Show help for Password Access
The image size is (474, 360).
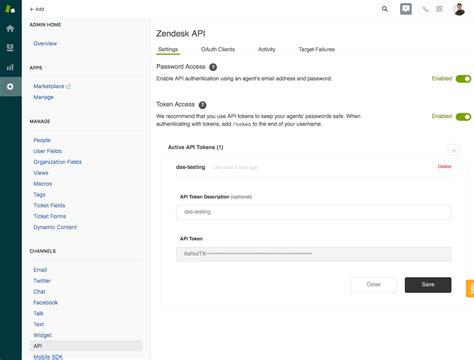(x=213, y=67)
